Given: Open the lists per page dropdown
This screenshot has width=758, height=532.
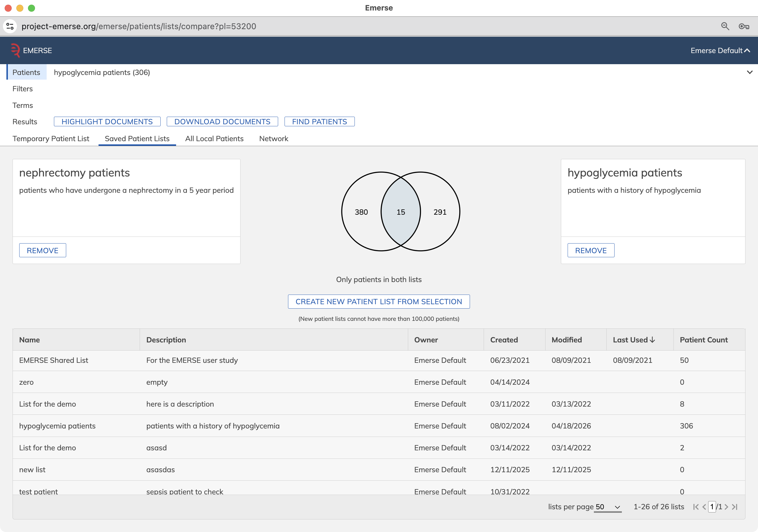Looking at the screenshot, I should coord(608,507).
